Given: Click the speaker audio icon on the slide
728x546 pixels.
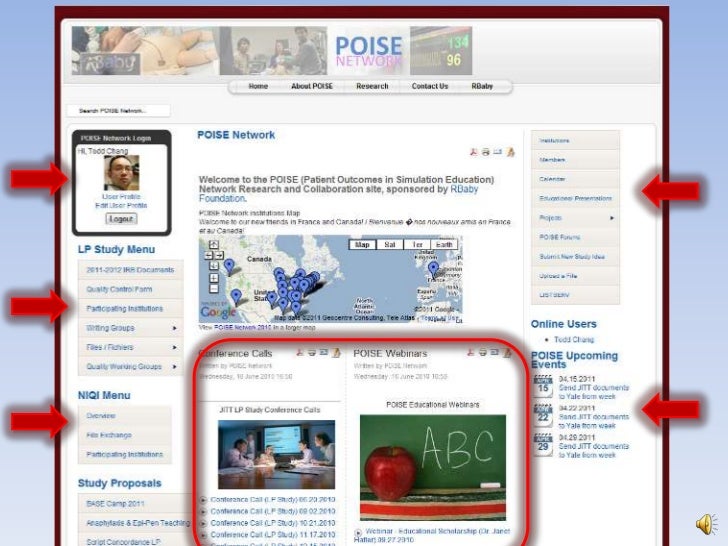Looking at the screenshot, I should (706, 524).
